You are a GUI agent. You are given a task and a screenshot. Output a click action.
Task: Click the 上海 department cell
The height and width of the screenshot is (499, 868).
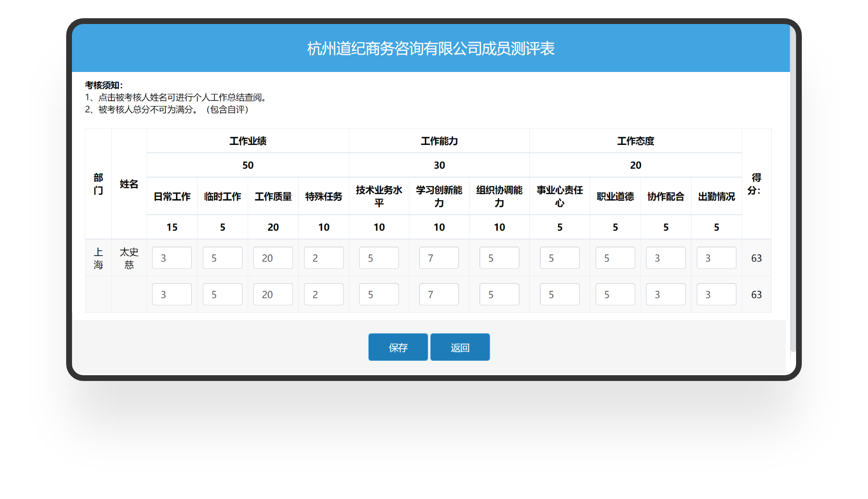(x=98, y=258)
